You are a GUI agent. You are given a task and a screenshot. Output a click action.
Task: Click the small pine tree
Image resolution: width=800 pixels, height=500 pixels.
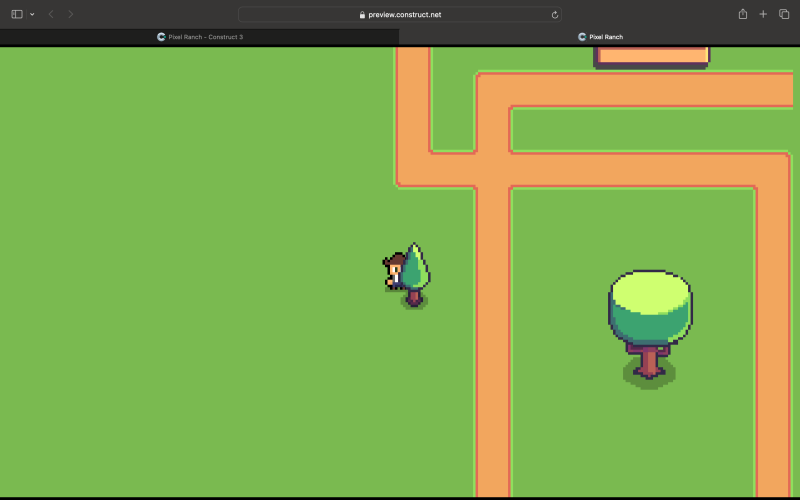[x=414, y=276]
